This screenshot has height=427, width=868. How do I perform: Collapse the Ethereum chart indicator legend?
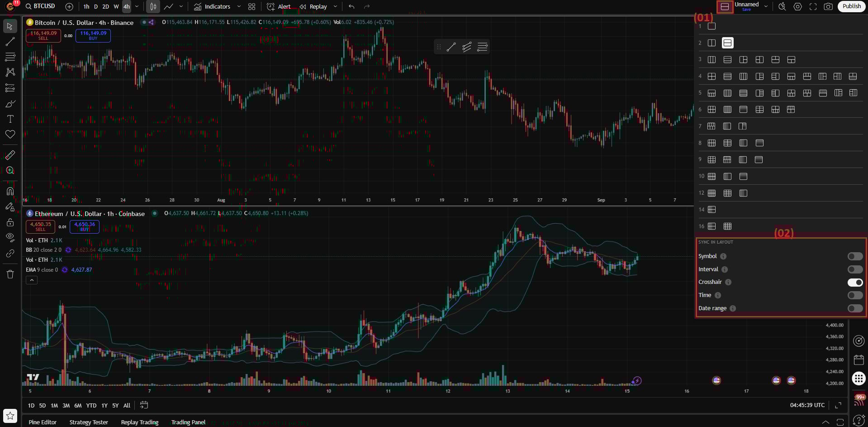coord(32,280)
